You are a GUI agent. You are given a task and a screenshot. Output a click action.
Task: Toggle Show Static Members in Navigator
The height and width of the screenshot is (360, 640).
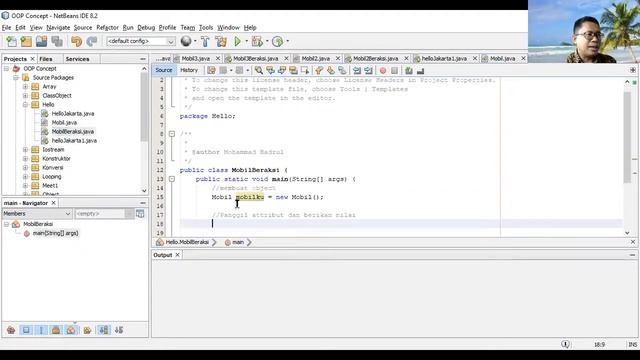(41, 330)
